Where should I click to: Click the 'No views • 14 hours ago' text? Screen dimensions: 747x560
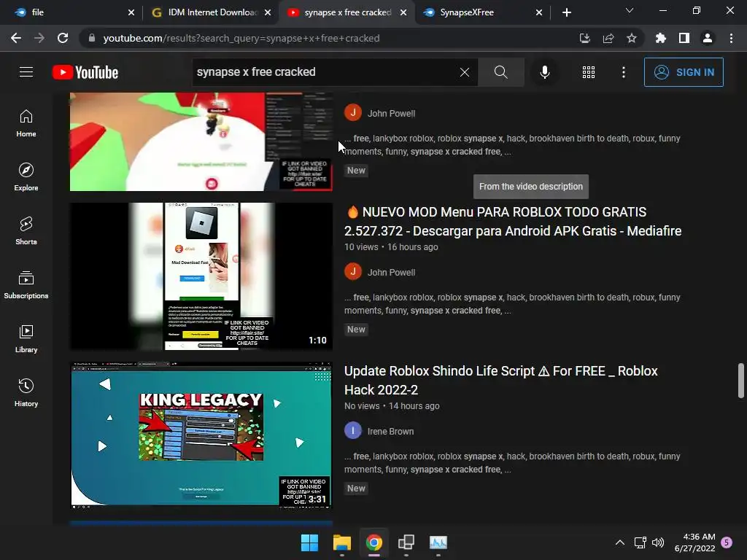392,406
